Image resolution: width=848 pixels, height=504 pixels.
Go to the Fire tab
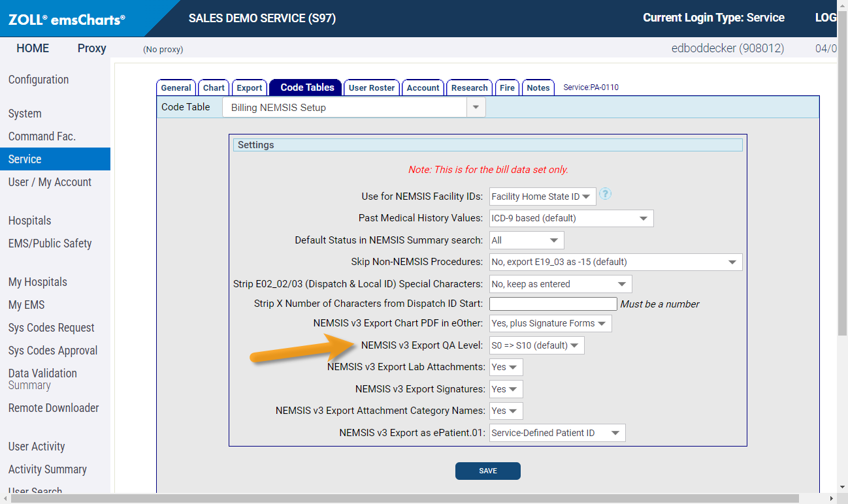pos(507,88)
